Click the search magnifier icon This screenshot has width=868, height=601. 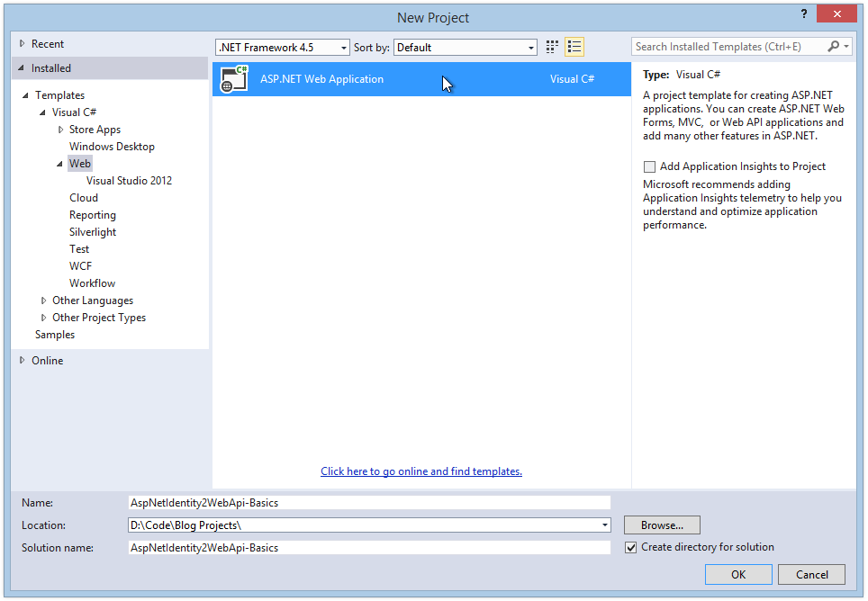click(834, 46)
